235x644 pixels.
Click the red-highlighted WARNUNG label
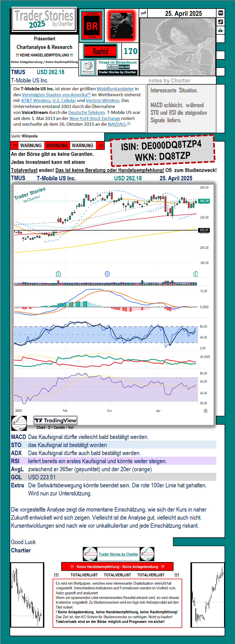(x=57, y=145)
